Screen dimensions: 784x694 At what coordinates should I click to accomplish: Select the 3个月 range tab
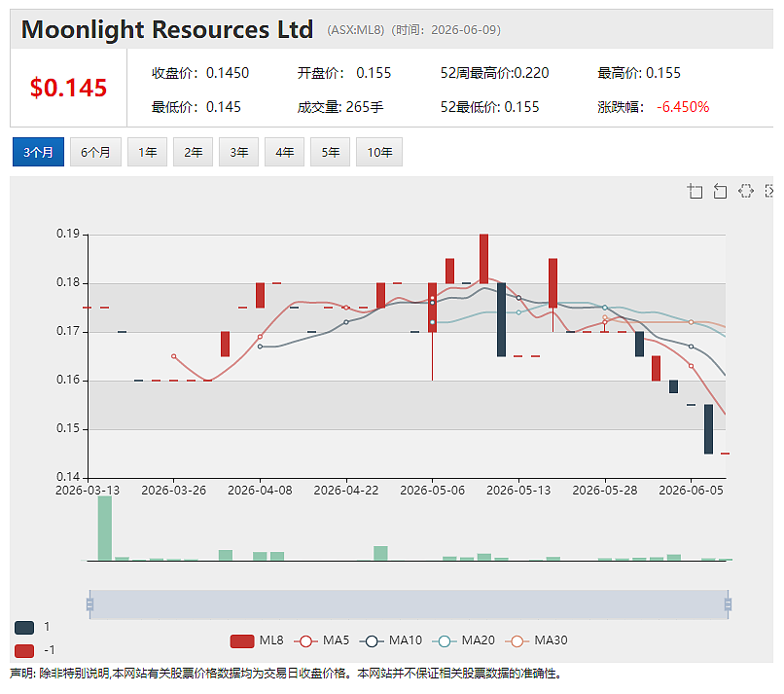click(39, 152)
